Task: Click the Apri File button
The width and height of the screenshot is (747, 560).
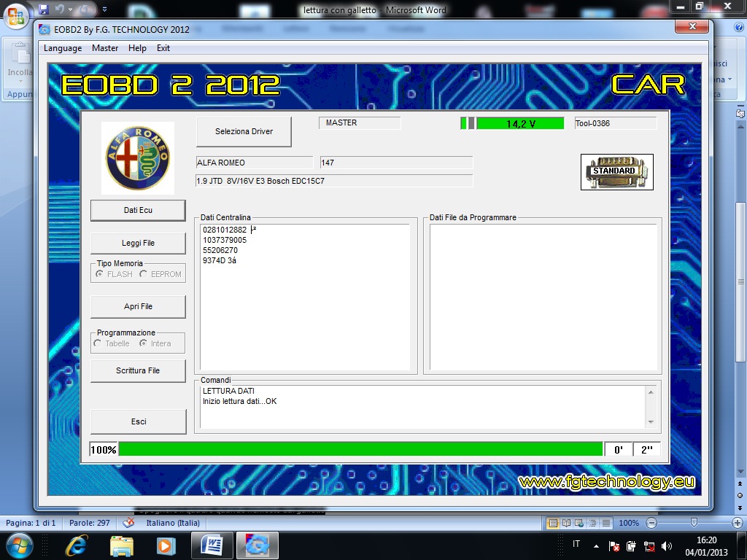Action: tap(138, 307)
